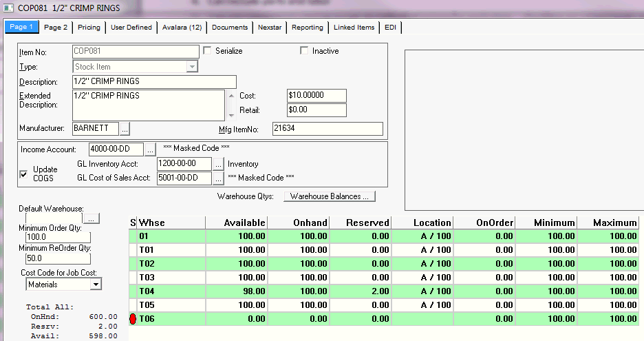Open Default Warehouse lookup ellipsis button
The height and width of the screenshot is (341, 644).
pos(92,218)
